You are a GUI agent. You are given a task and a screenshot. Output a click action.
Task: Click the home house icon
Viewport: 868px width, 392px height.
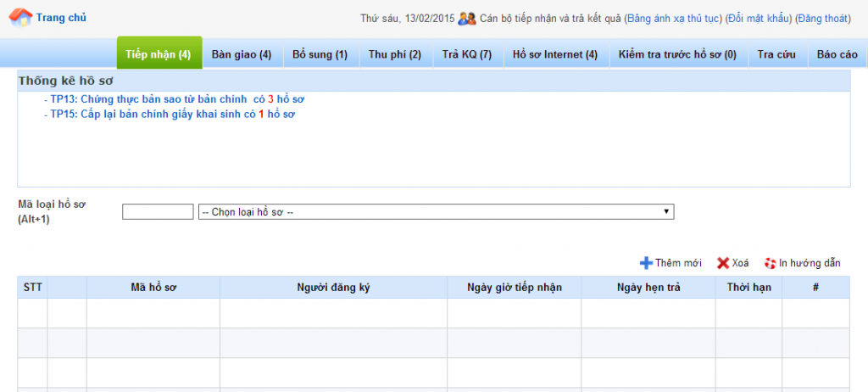pos(20,17)
